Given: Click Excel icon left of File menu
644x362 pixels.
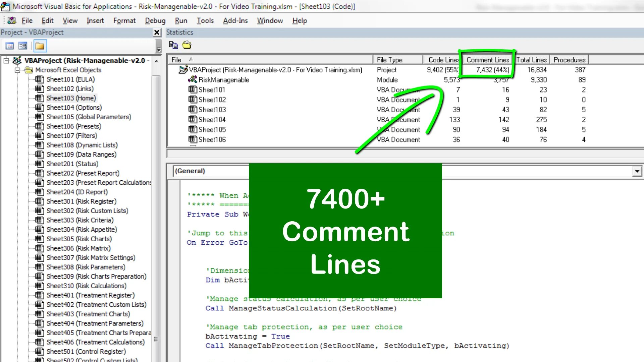Looking at the screenshot, I should point(12,21).
